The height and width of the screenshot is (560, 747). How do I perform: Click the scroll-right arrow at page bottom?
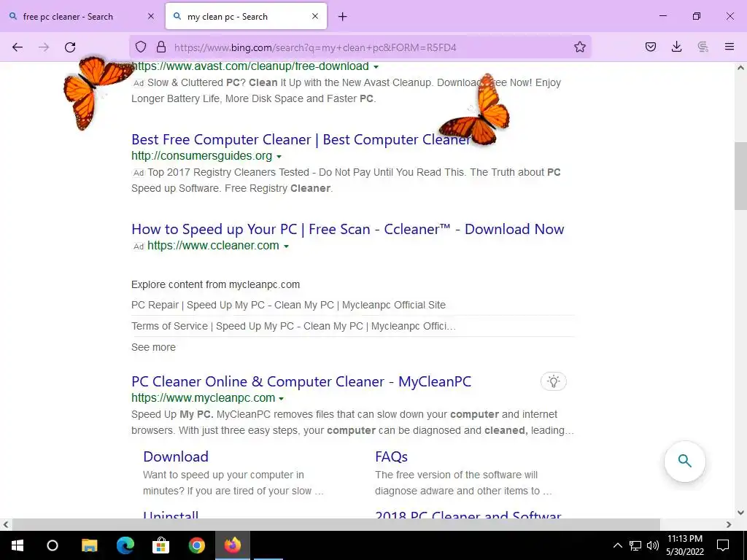point(729,524)
